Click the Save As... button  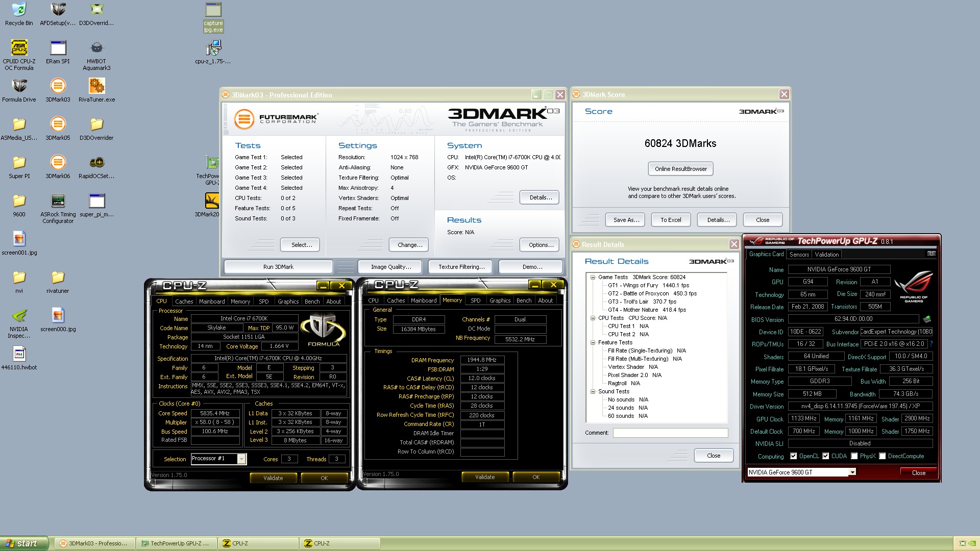click(x=626, y=220)
